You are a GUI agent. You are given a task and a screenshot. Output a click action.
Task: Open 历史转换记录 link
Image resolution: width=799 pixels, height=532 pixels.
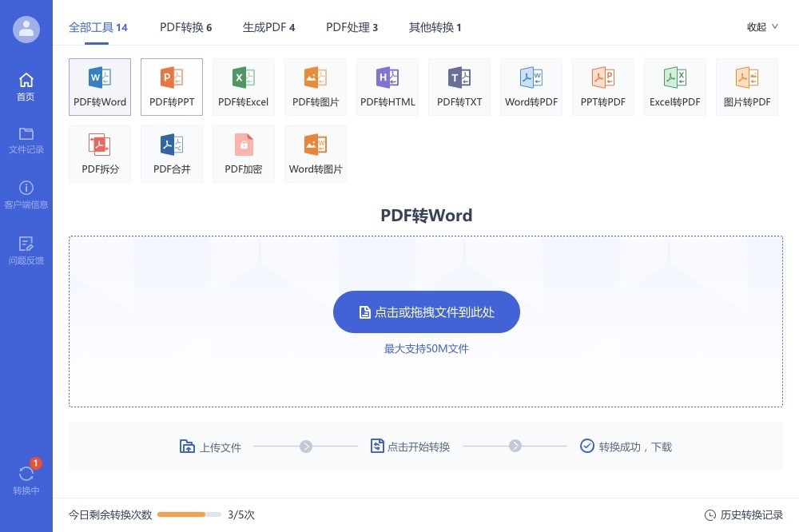[744, 515]
